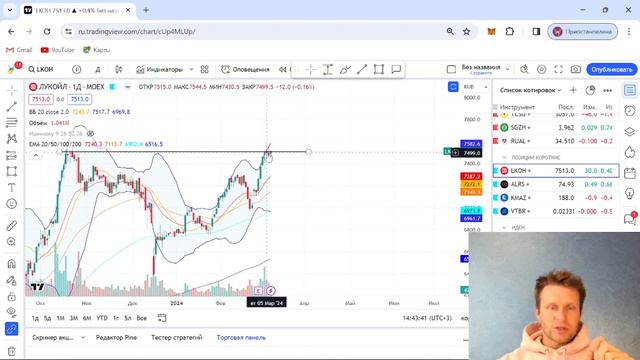Open the emoji icons tool in left sidebar
The height and width of the screenshot is (360, 640).
pos(12,204)
